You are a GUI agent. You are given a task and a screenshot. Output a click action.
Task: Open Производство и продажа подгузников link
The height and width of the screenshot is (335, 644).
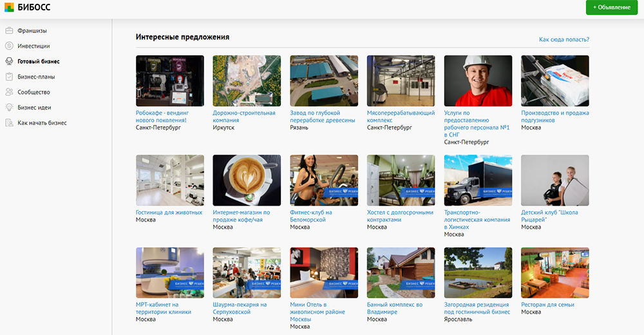click(555, 117)
